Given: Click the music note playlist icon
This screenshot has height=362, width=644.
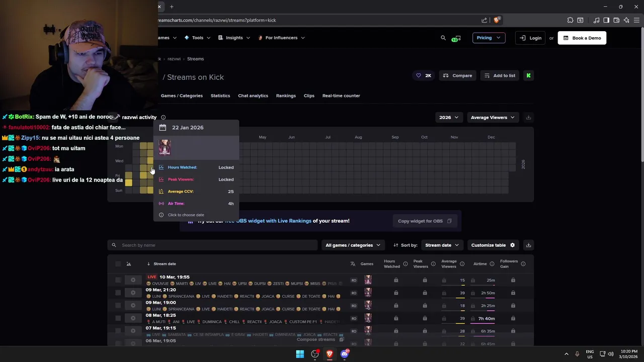Looking at the screenshot, I should click(x=596, y=20).
